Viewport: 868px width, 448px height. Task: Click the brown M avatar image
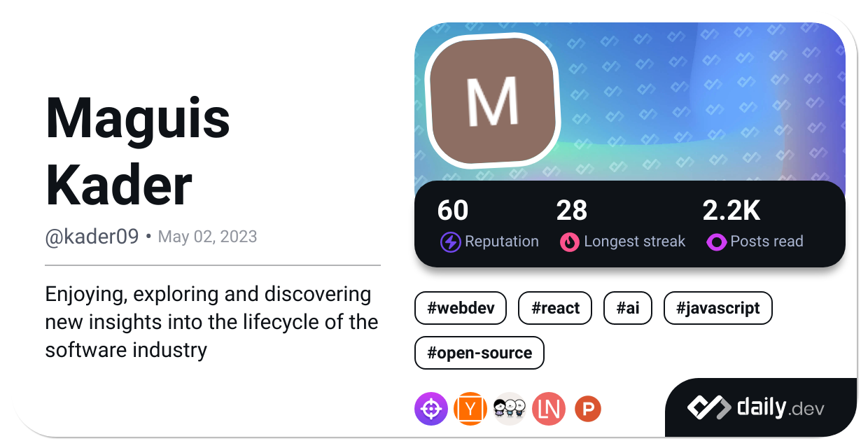493,101
